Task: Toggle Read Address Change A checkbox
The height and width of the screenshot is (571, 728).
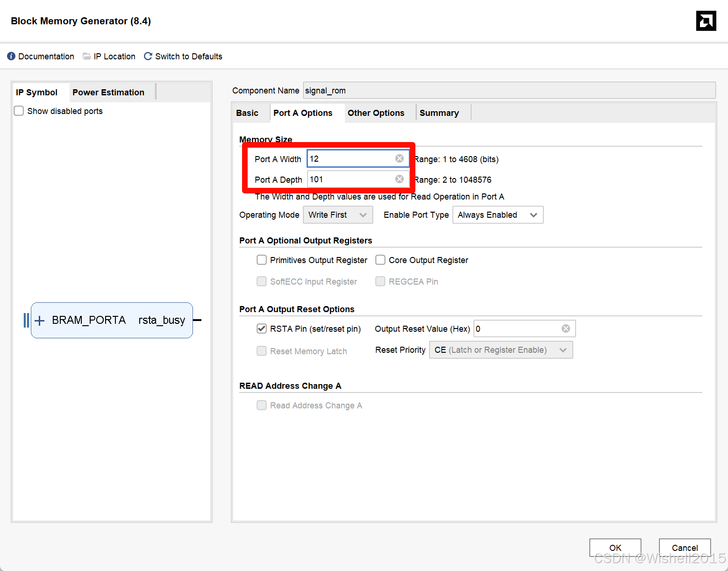Action: tap(262, 405)
